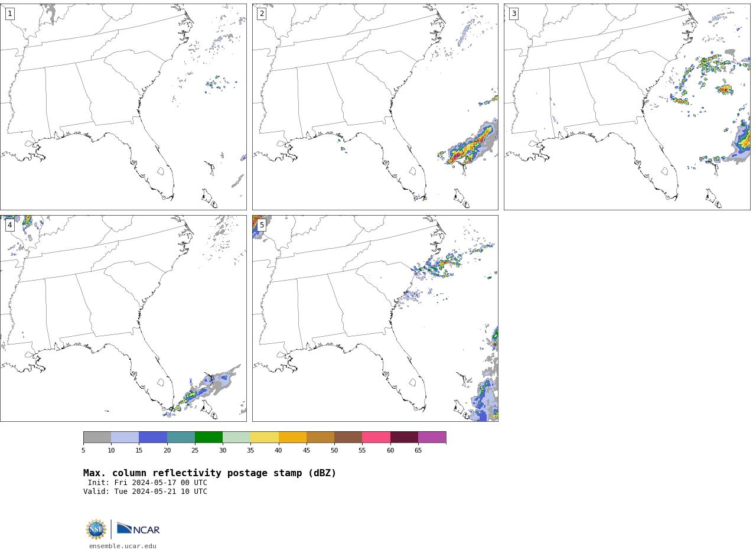Click the colorbar tick label 5
Screen dimensions: 756x553
pyautogui.click(x=83, y=451)
